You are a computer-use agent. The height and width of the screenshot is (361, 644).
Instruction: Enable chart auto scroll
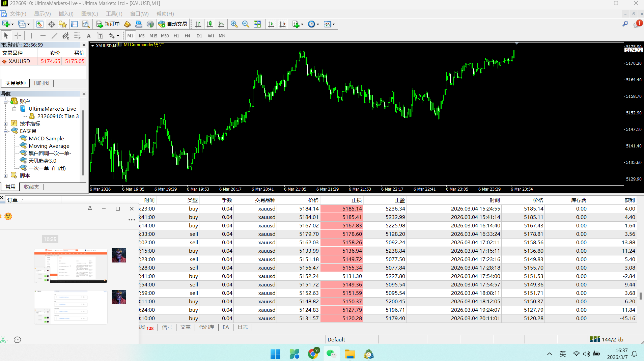pos(271,24)
